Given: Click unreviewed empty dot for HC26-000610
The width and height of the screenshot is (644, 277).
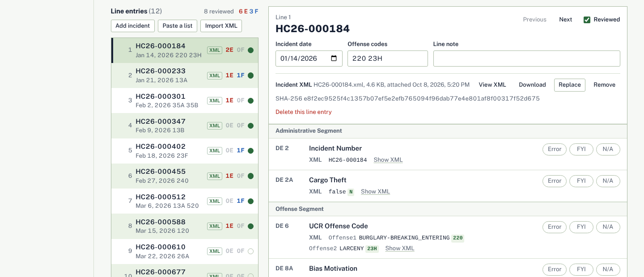Looking at the screenshot, I should [x=250, y=251].
